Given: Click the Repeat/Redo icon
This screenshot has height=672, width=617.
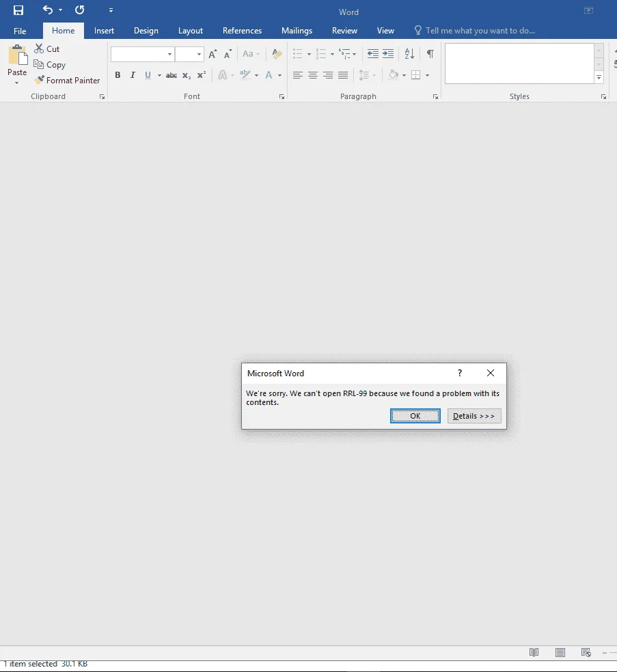Looking at the screenshot, I should point(80,10).
